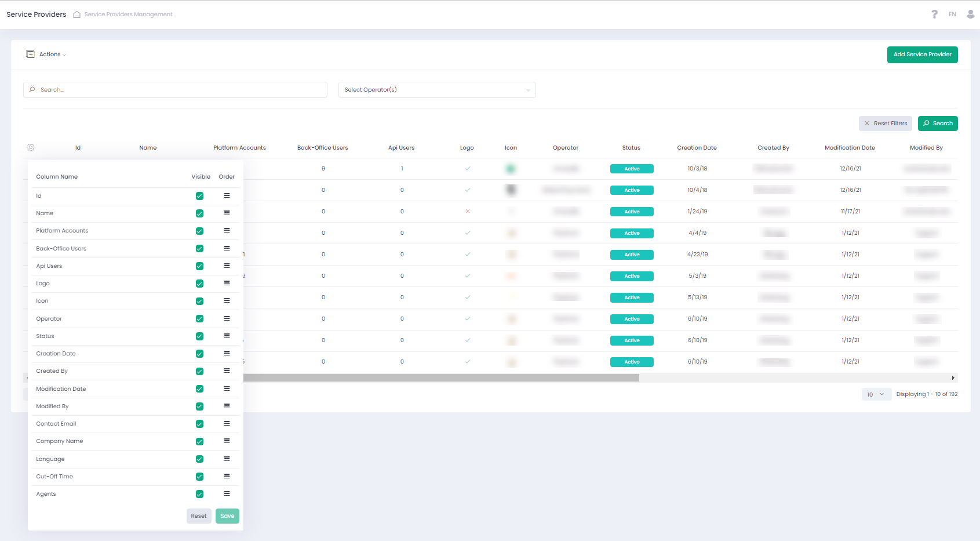
Task: Click the Actions menu icon
Action: pos(30,55)
